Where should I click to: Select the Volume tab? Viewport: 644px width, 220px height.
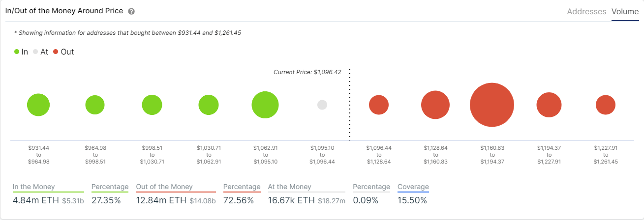tap(625, 11)
